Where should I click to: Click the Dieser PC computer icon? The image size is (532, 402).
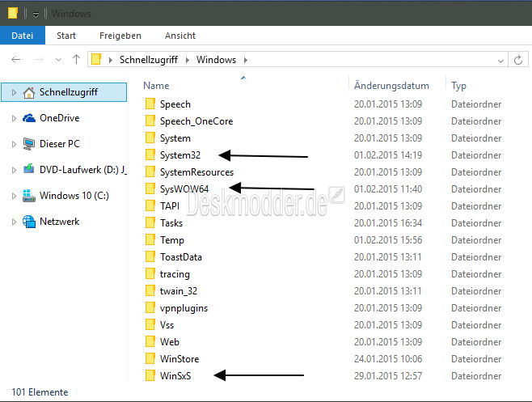point(29,144)
